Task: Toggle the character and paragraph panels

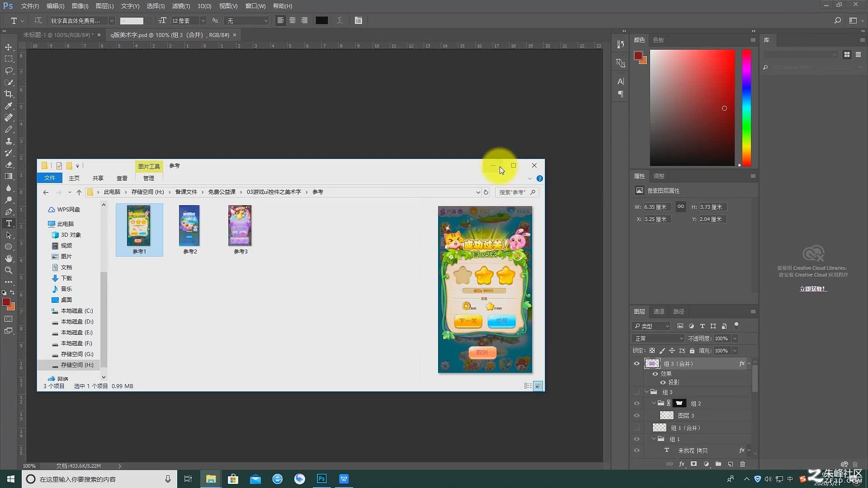Action: coord(359,20)
